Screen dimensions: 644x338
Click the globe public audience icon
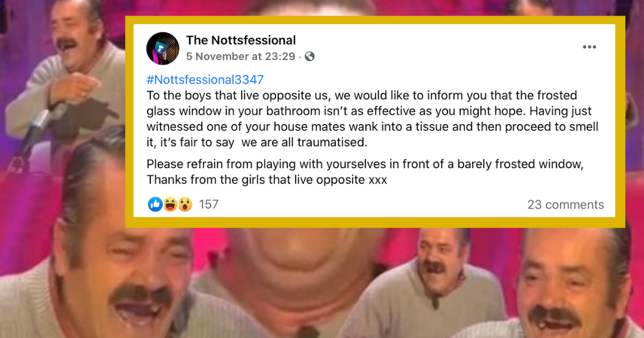(x=310, y=56)
